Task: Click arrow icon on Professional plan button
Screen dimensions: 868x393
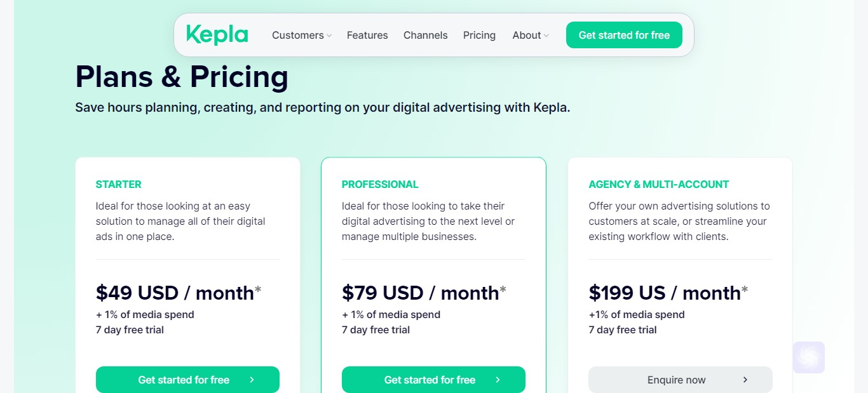Action: pyautogui.click(x=498, y=380)
